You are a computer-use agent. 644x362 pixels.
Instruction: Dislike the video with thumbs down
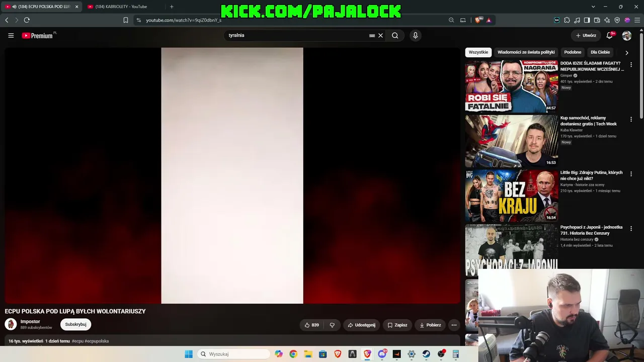[x=332, y=325]
